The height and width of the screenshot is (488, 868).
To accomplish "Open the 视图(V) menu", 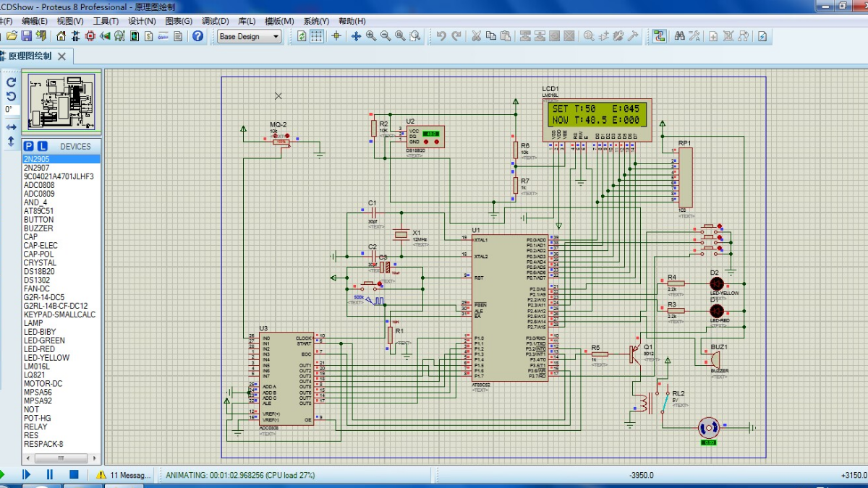I will tap(70, 21).
